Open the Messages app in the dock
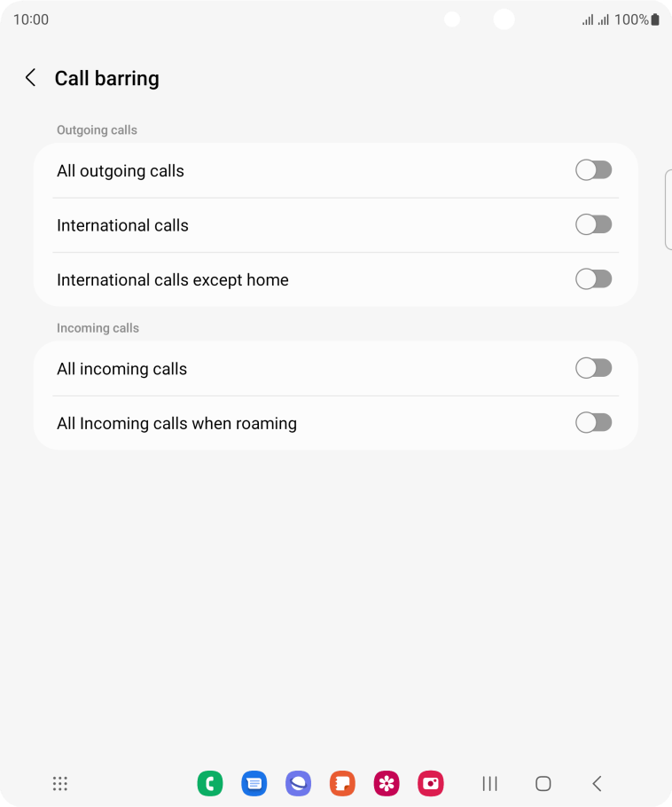Viewport: 672px width, 807px height. point(254,783)
